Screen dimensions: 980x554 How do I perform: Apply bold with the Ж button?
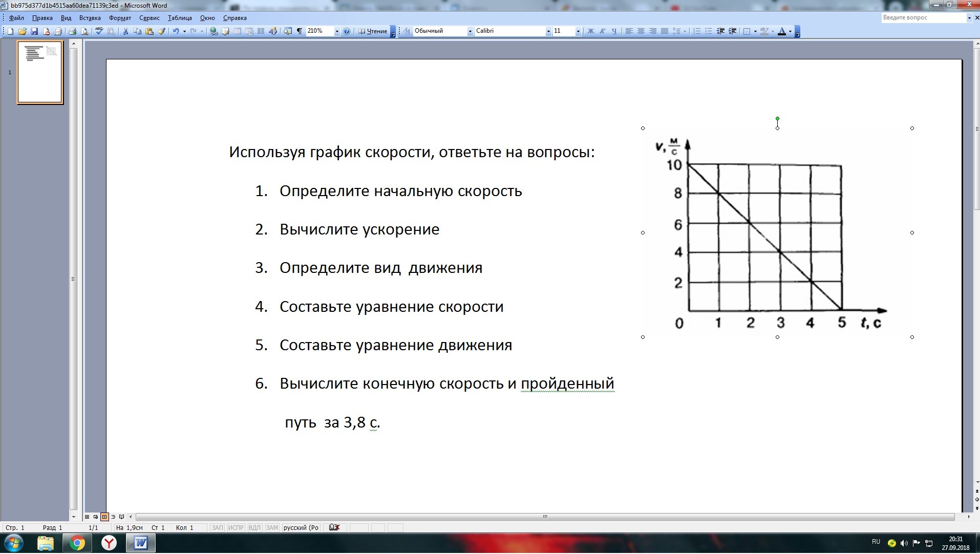point(590,31)
